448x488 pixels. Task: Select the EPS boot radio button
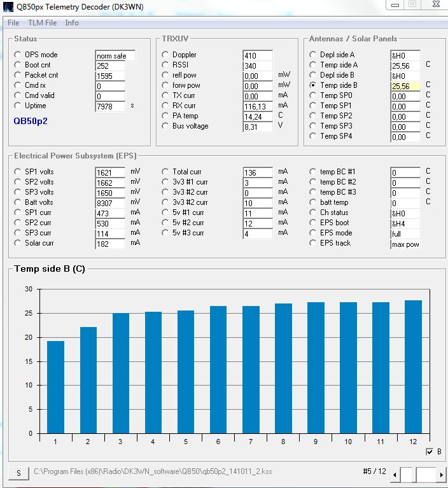click(312, 223)
